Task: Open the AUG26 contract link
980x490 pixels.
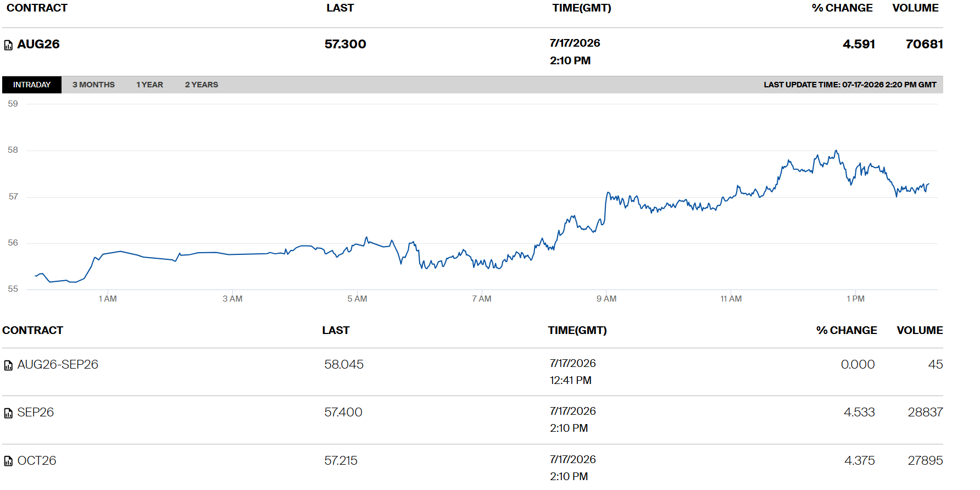Action: coord(38,44)
